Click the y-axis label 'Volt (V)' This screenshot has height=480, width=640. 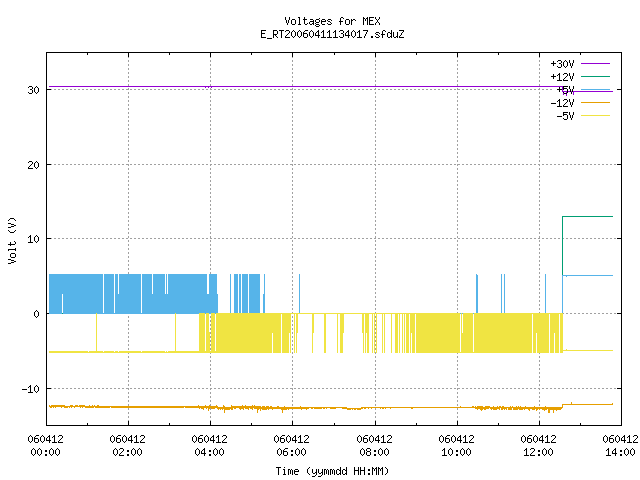click(x=12, y=240)
